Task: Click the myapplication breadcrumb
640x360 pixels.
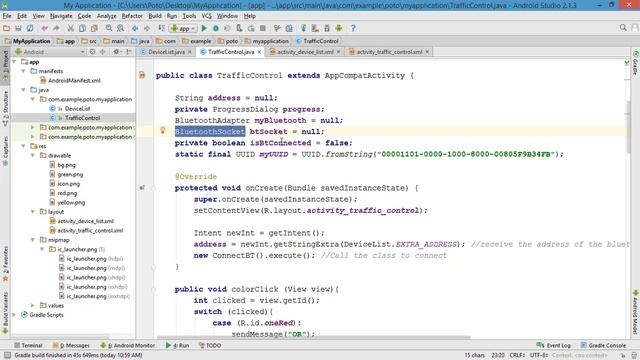Action: click(x=267, y=41)
